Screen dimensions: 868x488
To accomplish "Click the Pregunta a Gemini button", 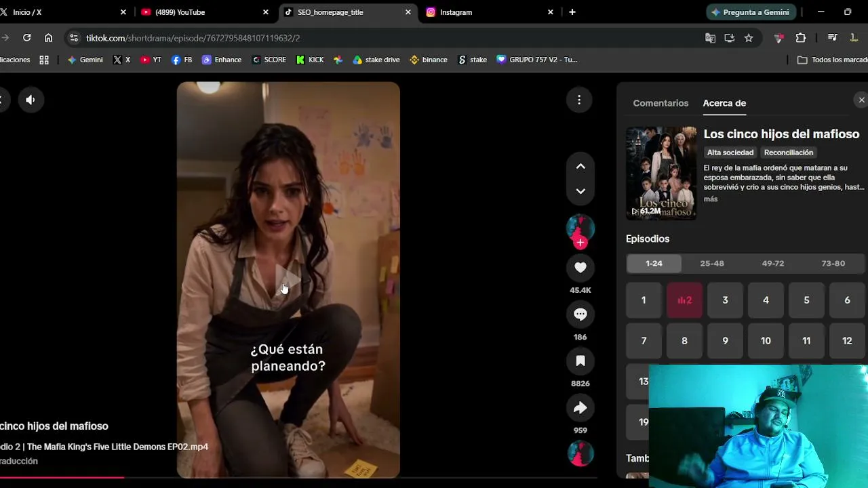I will pyautogui.click(x=751, y=12).
